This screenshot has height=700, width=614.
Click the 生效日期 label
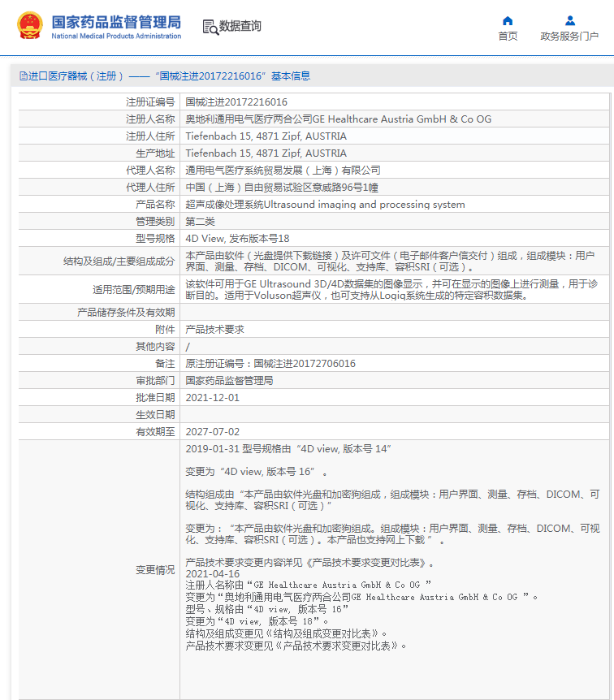point(155,415)
